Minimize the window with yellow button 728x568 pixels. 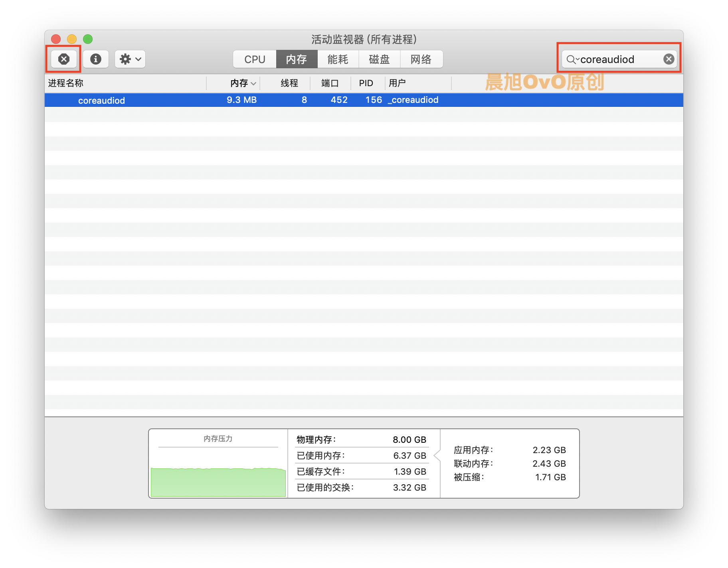pos(72,39)
